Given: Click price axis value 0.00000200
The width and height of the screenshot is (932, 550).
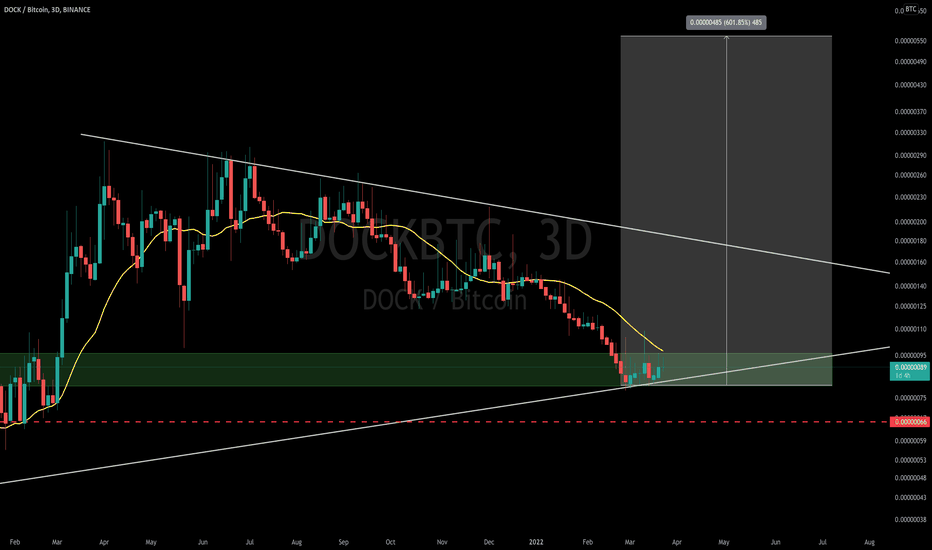Looking at the screenshot, I should [x=910, y=222].
